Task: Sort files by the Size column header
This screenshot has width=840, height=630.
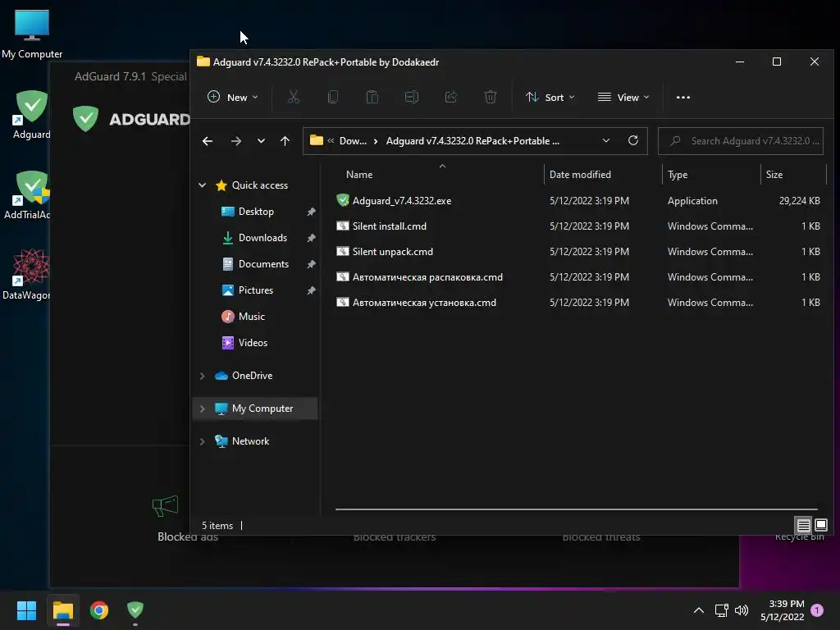Action: (x=774, y=175)
